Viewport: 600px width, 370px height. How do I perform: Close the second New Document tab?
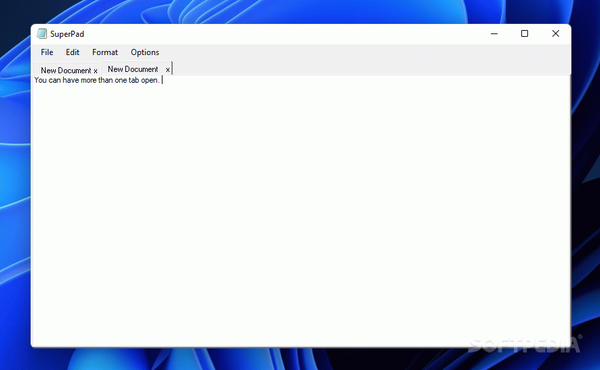point(168,70)
